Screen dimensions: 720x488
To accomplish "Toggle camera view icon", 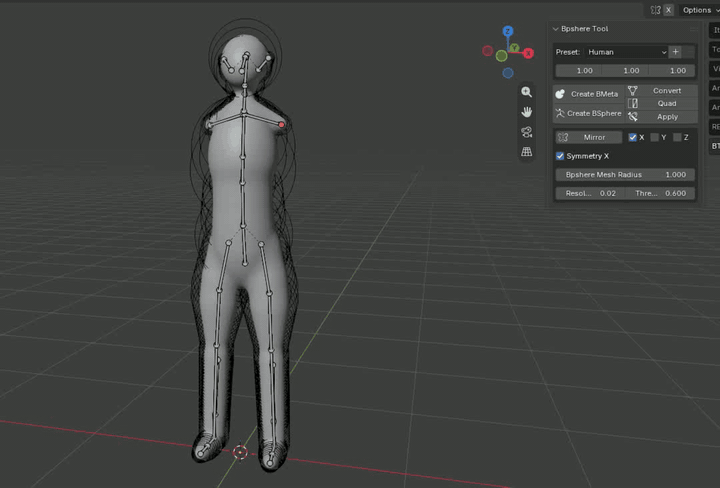I will pyautogui.click(x=526, y=132).
